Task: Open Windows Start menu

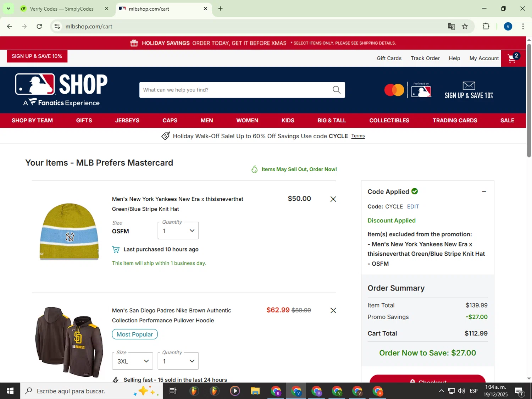Action: (10, 391)
